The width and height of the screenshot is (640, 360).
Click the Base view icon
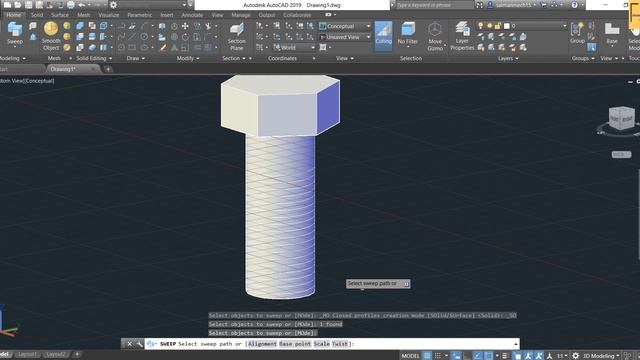pyautogui.click(x=611, y=33)
